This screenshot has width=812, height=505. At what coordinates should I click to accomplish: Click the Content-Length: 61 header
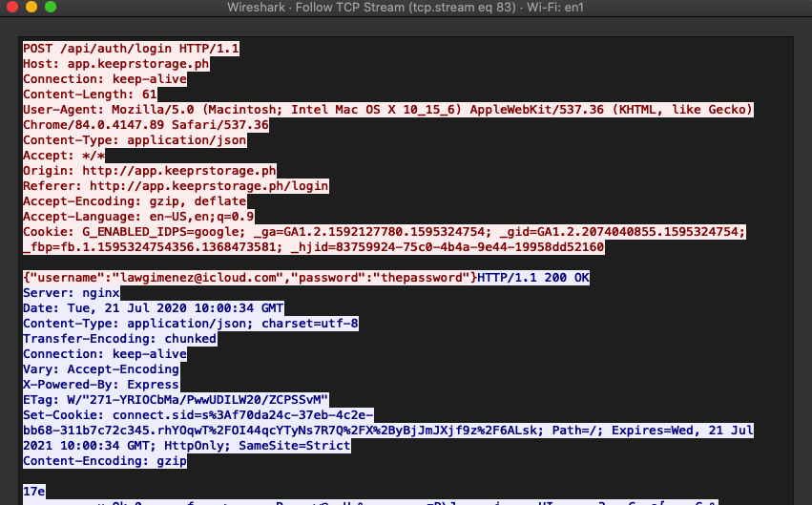click(x=90, y=95)
